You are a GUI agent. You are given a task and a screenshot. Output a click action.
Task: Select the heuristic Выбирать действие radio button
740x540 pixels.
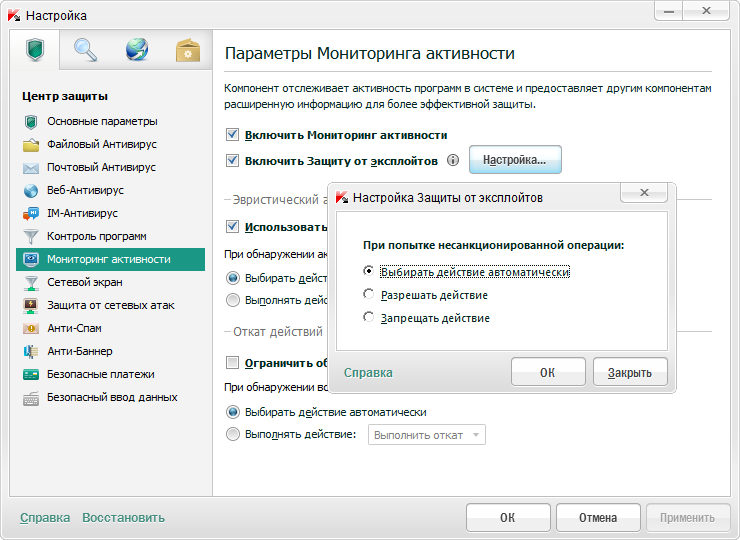tap(233, 278)
